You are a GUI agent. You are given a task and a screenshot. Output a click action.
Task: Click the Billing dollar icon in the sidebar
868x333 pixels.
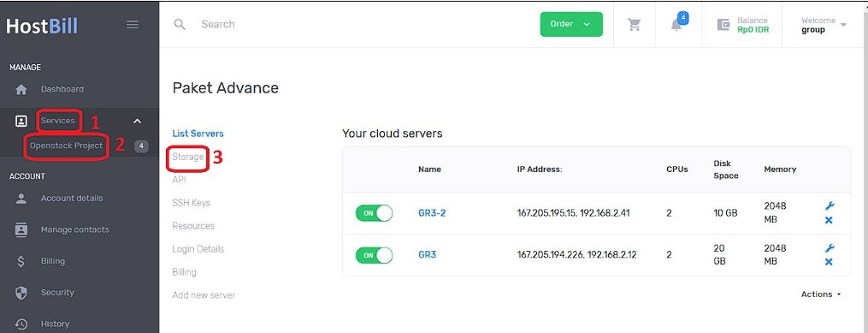[x=21, y=262]
